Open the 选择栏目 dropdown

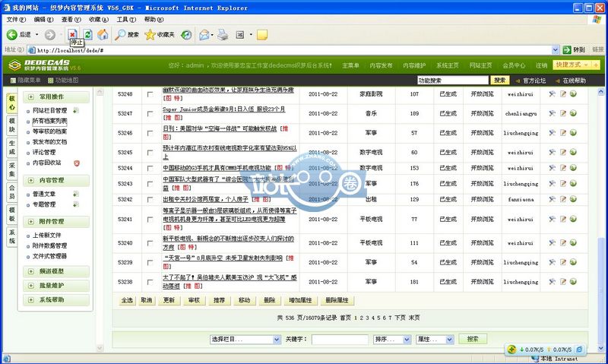245,340
